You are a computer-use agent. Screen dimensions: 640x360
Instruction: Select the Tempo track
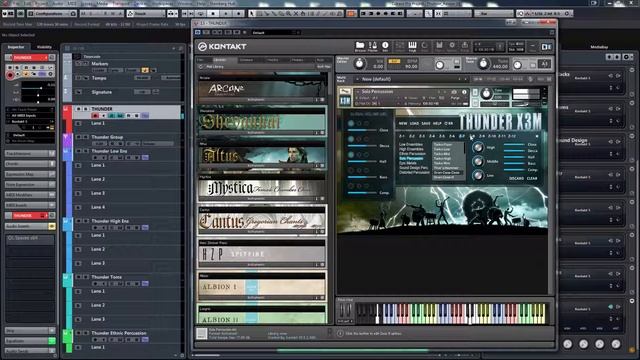pos(99,78)
